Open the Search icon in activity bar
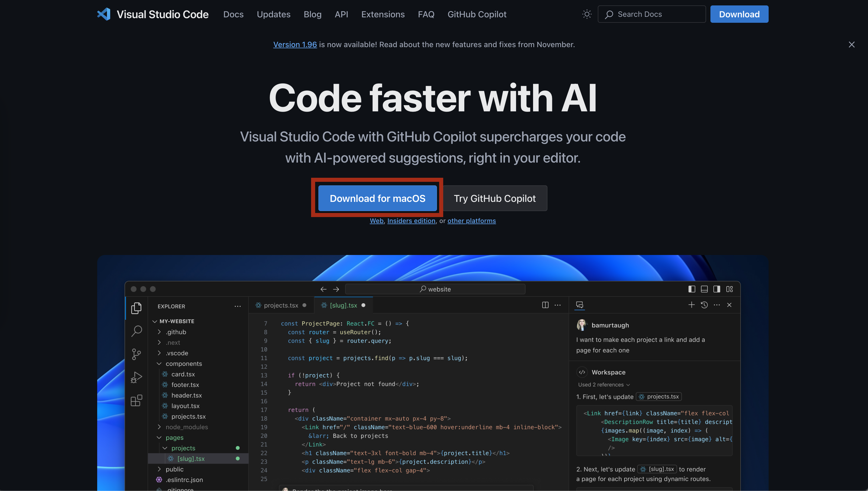 [x=136, y=331]
